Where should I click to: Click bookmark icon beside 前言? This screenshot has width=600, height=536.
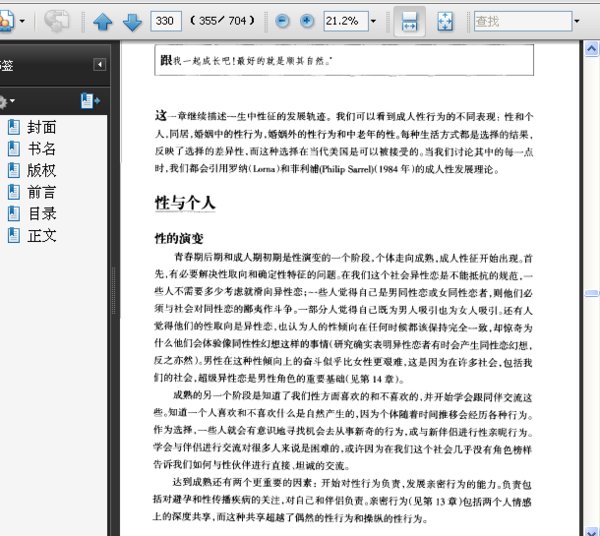point(14,192)
